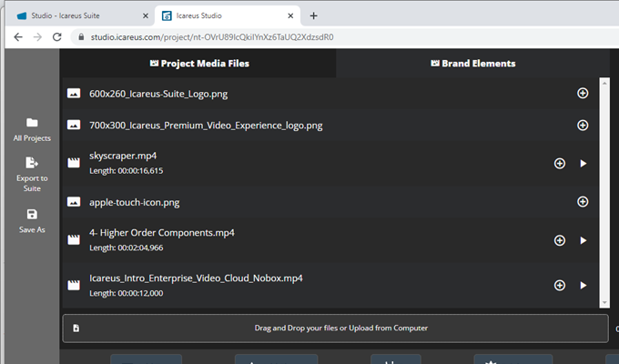Open All Projects from sidebar
This screenshot has width=619, height=364.
click(x=32, y=129)
